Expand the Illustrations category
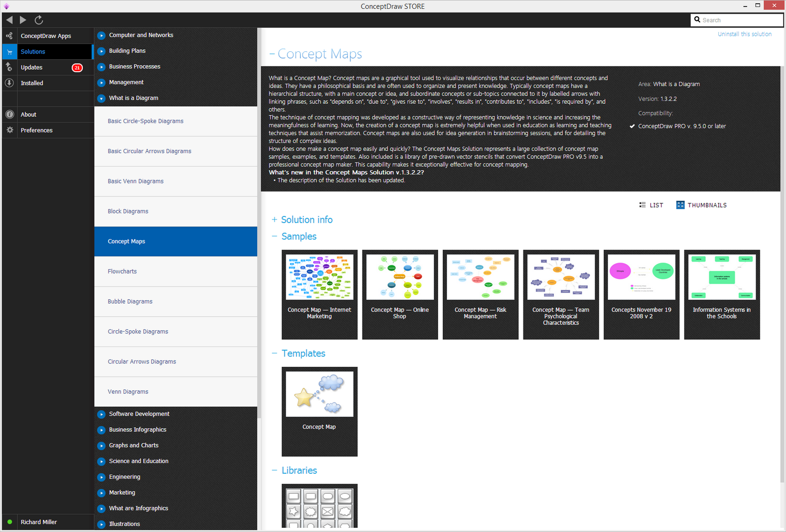Screen dimensions: 786x532 (102, 525)
